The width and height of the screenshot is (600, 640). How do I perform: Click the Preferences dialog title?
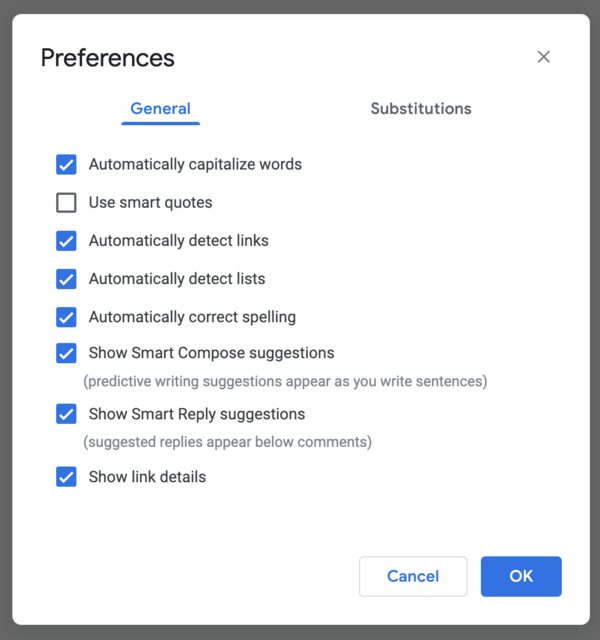point(107,58)
